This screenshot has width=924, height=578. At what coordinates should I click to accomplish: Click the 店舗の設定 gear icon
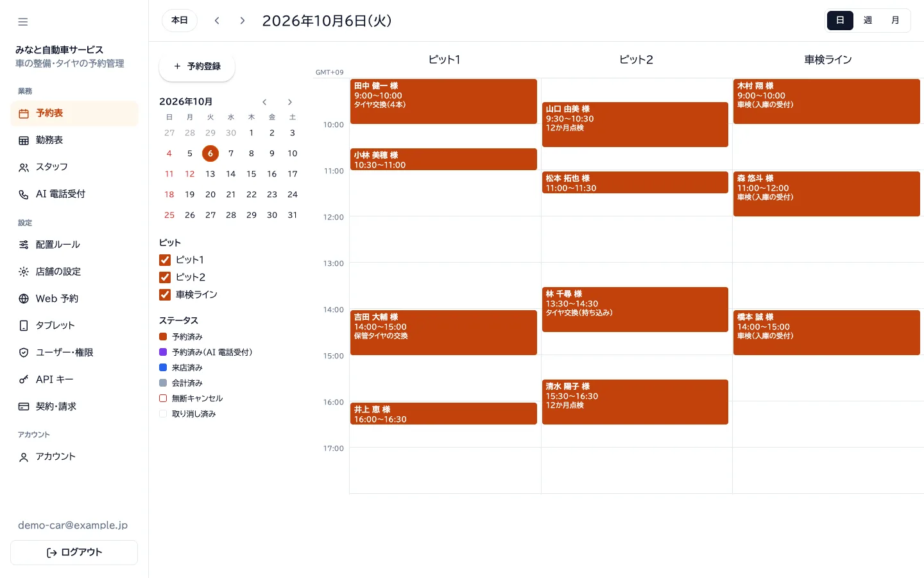(24, 272)
